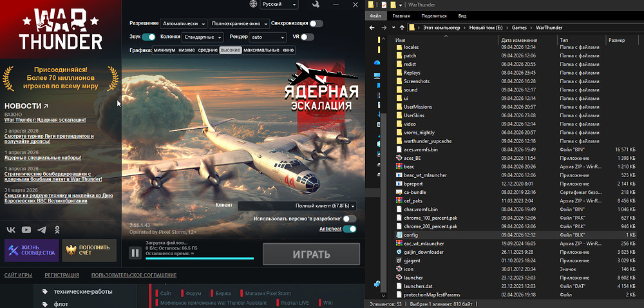Toggle the Звук sound switch off
The width and height of the screenshot is (644, 308).
point(149,37)
